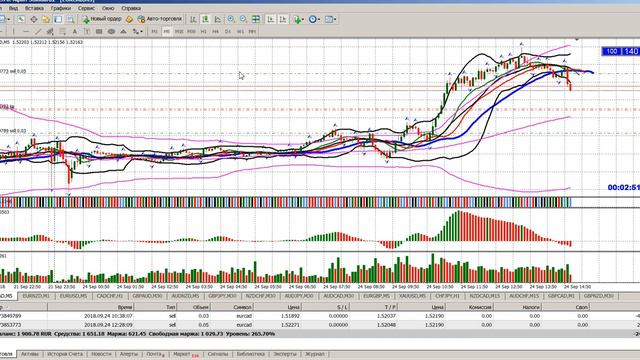Open the Графики menu
This screenshot has width=640, height=360.
[x=61, y=8]
